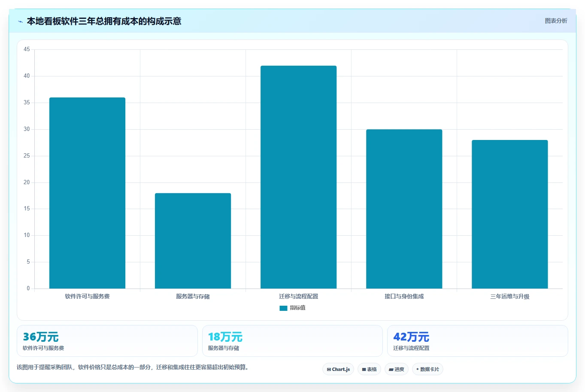The height and width of the screenshot is (392, 585).
Task: Click the 服务器与存储 axis label
Action: (x=193, y=296)
